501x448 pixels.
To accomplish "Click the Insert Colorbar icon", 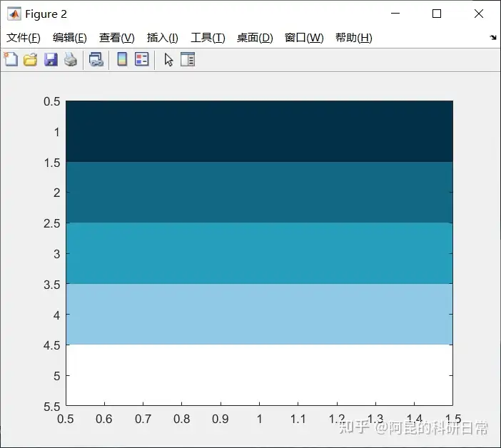I will click(x=122, y=59).
